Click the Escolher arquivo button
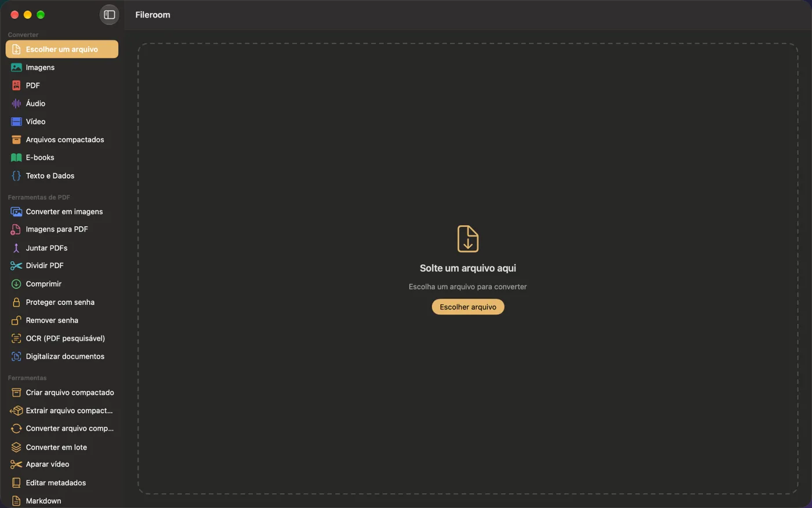 coord(468,307)
